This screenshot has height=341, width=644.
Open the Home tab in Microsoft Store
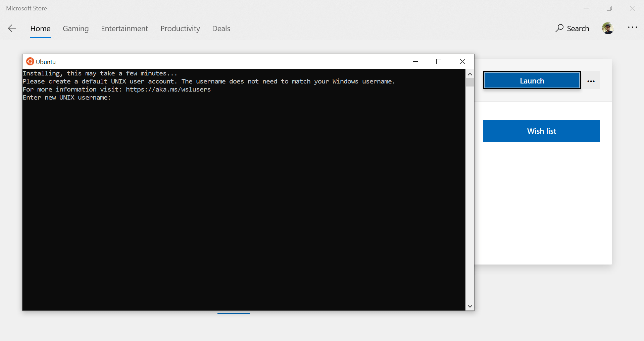[40, 29]
